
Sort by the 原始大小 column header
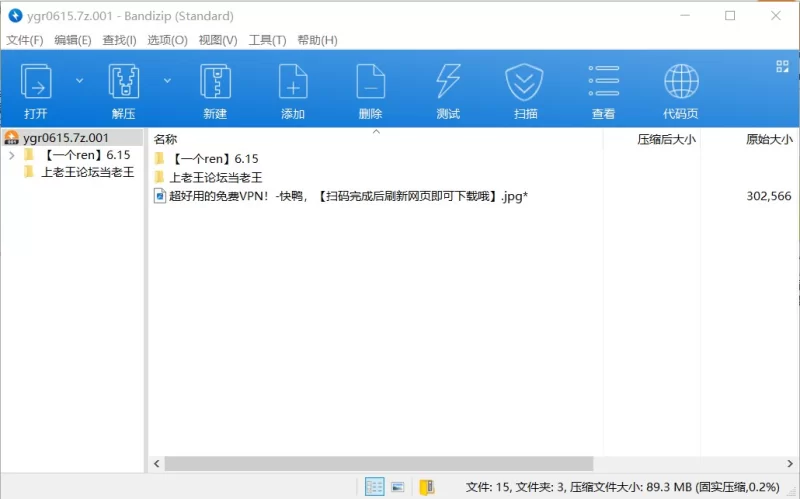[x=769, y=139]
